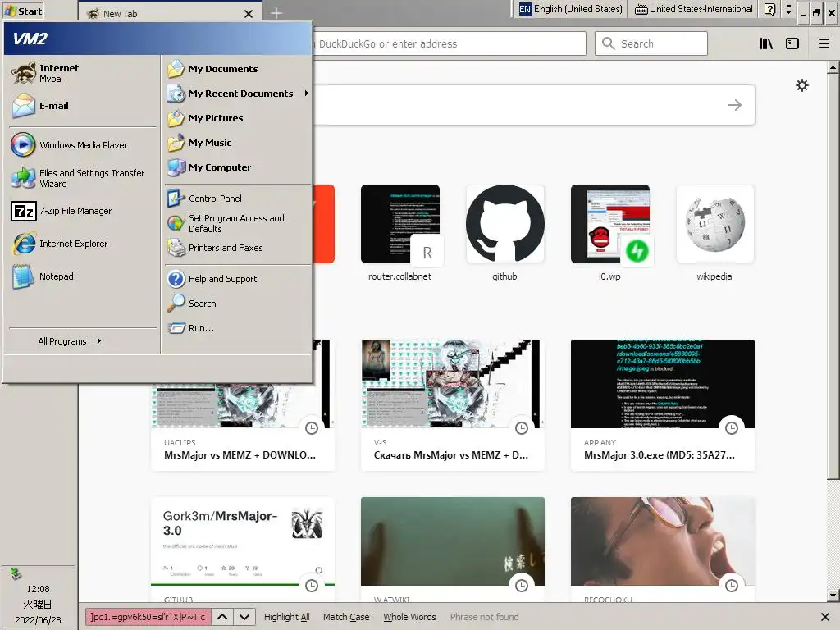Close the New Tab tab

(248, 14)
